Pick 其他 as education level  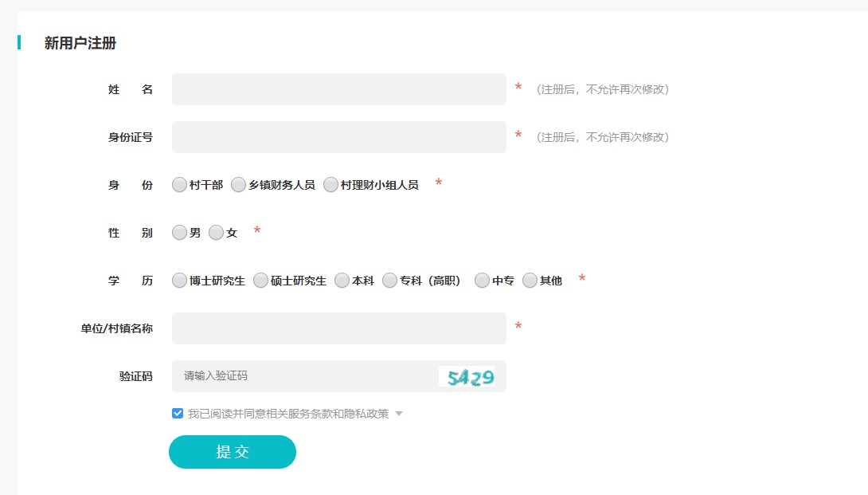coord(530,281)
